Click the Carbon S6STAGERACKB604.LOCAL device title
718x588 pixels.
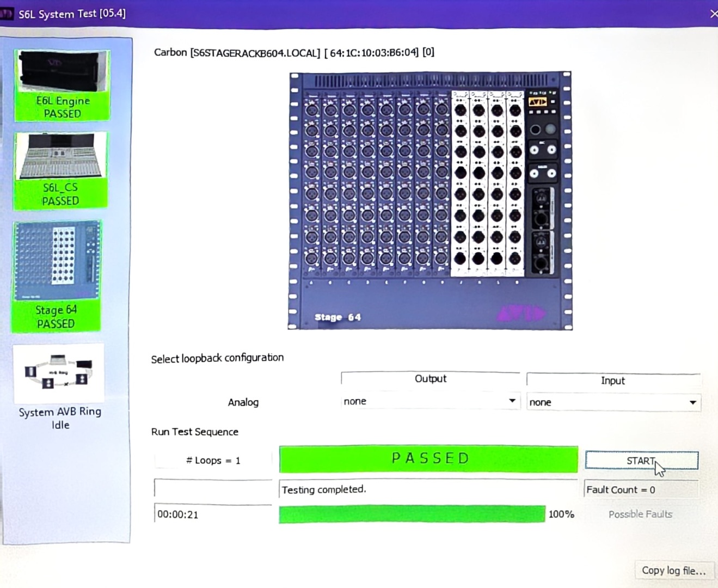(294, 52)
